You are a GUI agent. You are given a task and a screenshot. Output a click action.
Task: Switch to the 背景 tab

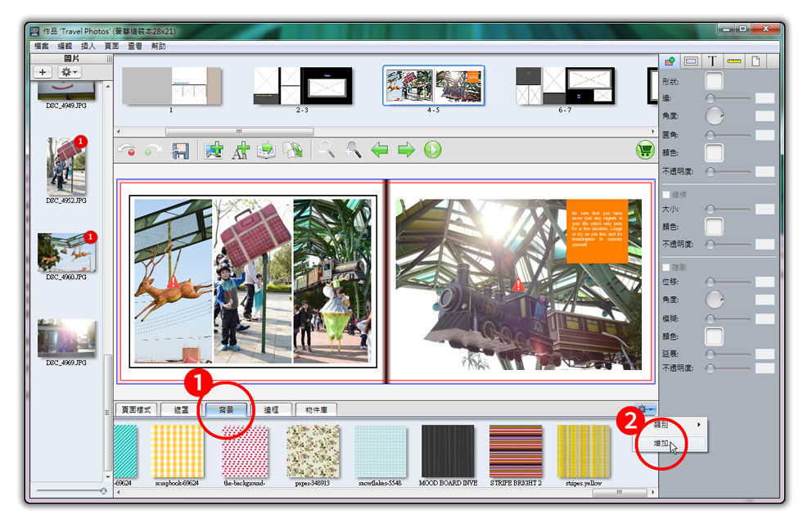(x=225, y=409)
